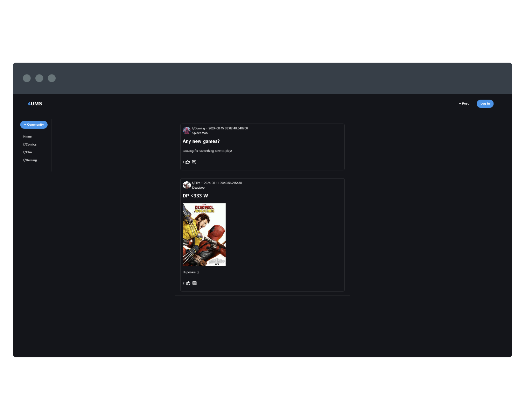525x420 pixels.
Task: Open the "DP <333 W" post title
Action: [195, 196]
